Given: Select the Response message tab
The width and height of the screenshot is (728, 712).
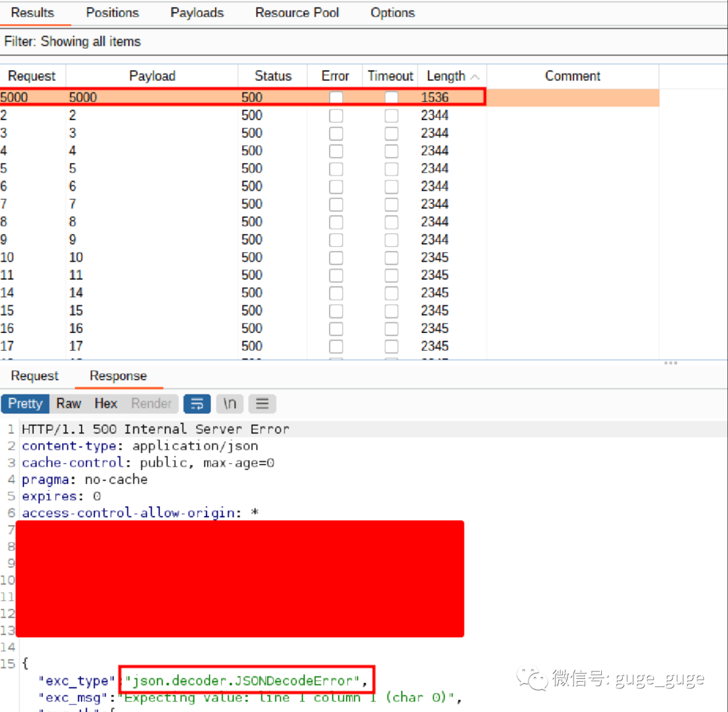Looking at the screenshot, I should tap(119, 376).
